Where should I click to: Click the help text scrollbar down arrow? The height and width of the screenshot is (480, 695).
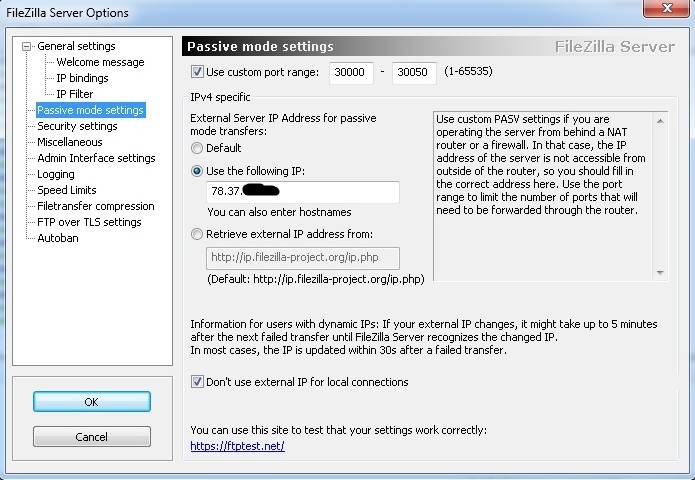tap(660, 273)
